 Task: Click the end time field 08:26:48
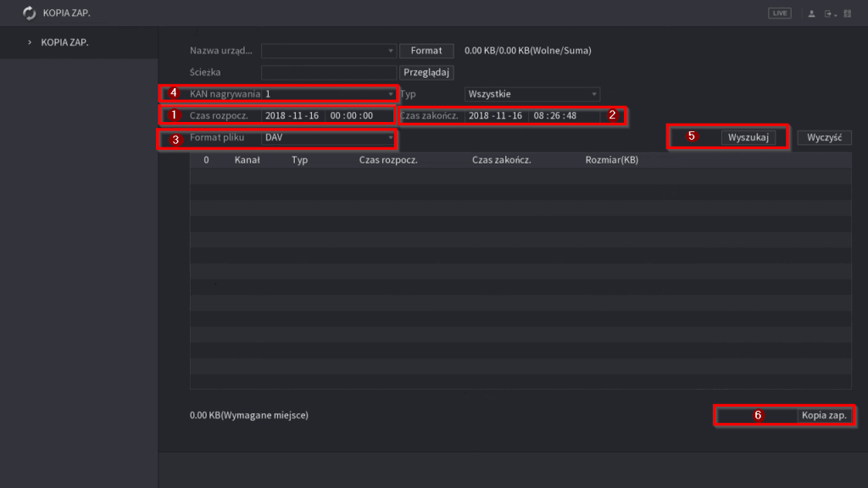point(555,115)
